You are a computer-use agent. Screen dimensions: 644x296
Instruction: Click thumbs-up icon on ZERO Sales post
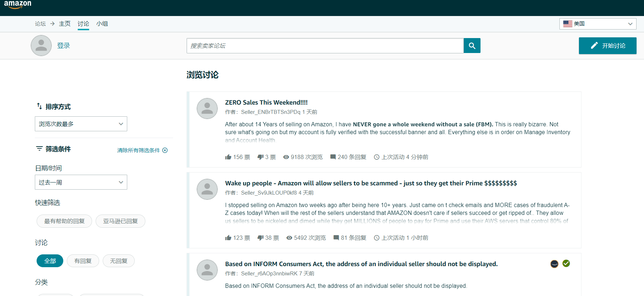pos(228,157)
